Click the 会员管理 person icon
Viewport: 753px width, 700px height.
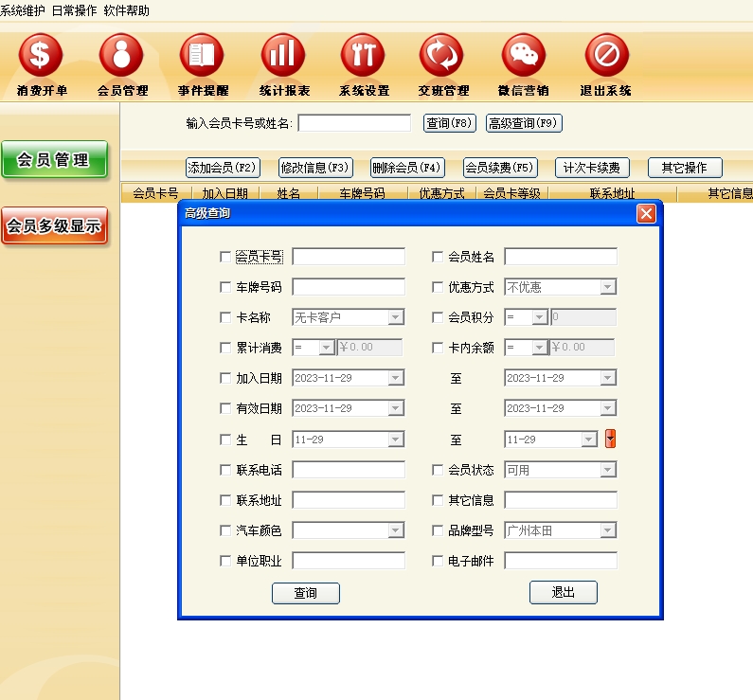click(x=121, y=56)
